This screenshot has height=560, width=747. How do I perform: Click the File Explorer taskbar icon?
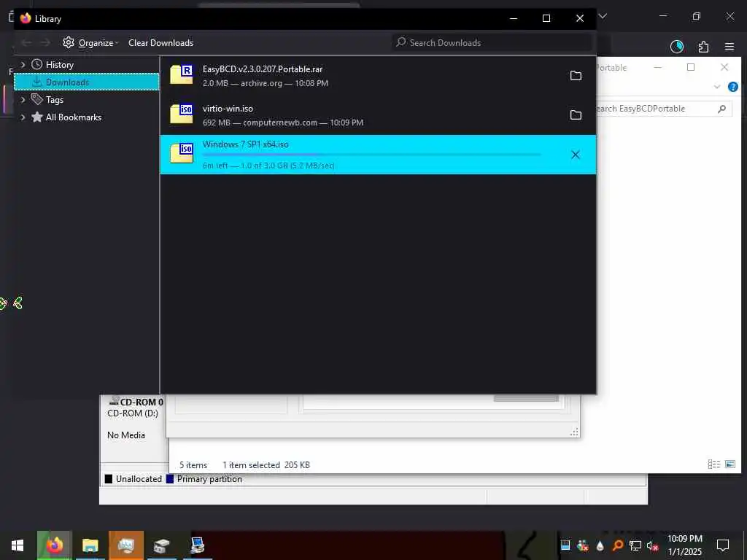90,545
